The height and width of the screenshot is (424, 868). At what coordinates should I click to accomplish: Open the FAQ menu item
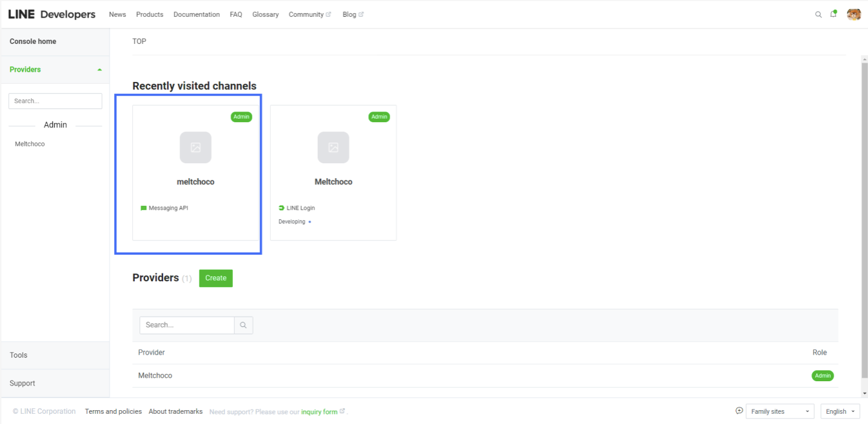click(x=236, y=14)
